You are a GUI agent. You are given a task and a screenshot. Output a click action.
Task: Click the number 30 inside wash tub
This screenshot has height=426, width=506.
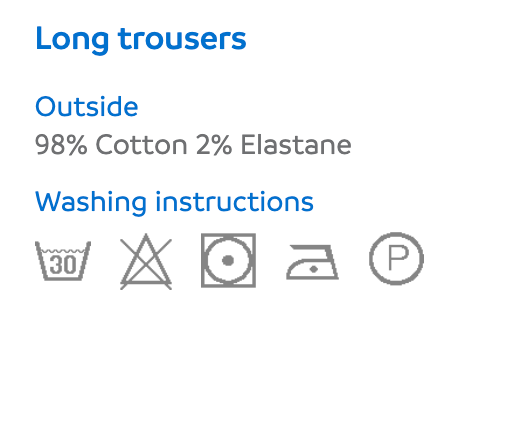[x=63, y=265]
